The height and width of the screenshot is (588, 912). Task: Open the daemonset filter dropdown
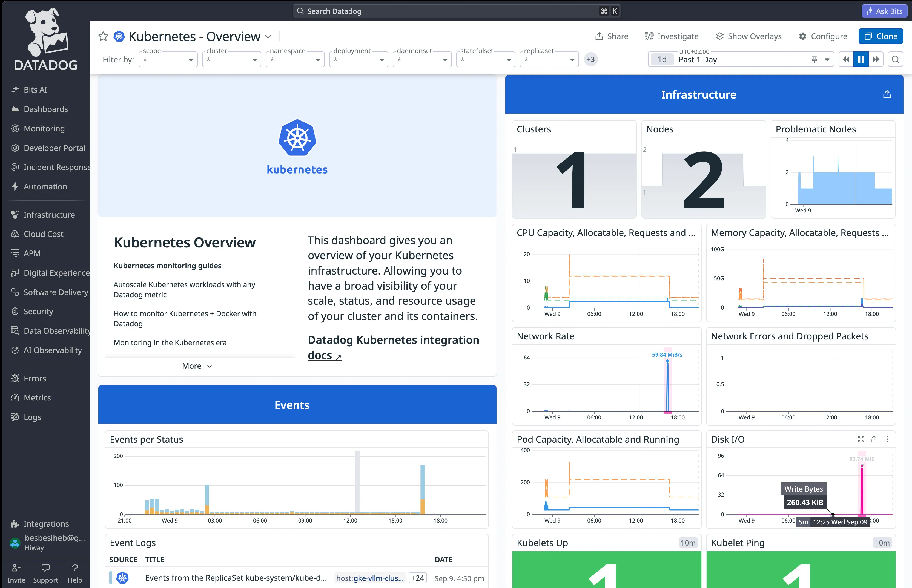click(x=422, y=60)
